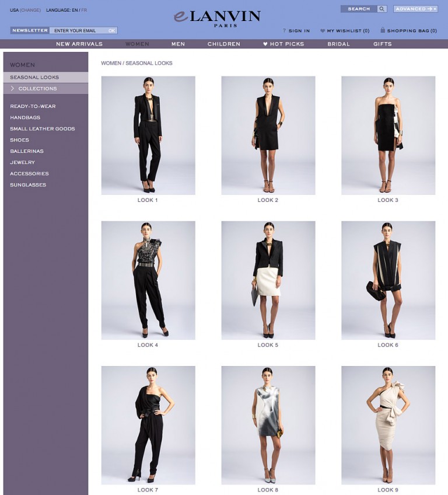Open Handbags category in sidebar
The image size is (448, 495).
[25, 117]
